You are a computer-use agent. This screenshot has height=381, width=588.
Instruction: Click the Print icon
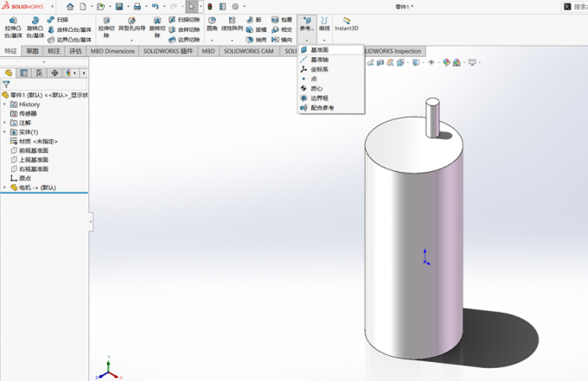coord(137,6)
